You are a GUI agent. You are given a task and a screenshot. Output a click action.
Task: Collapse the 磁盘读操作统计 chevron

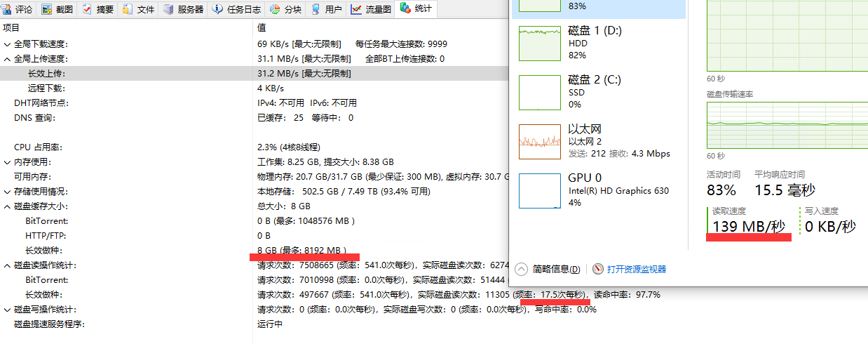point(7,265)
